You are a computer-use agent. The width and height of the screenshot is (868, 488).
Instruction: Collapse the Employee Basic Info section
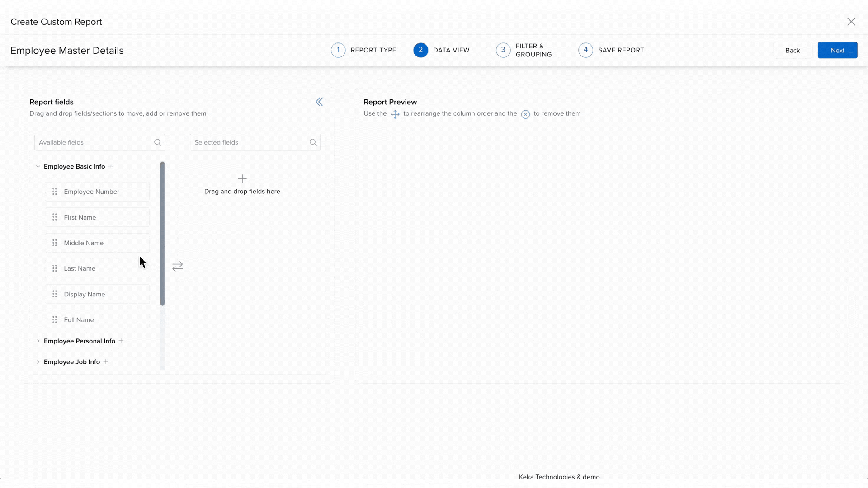38,166
